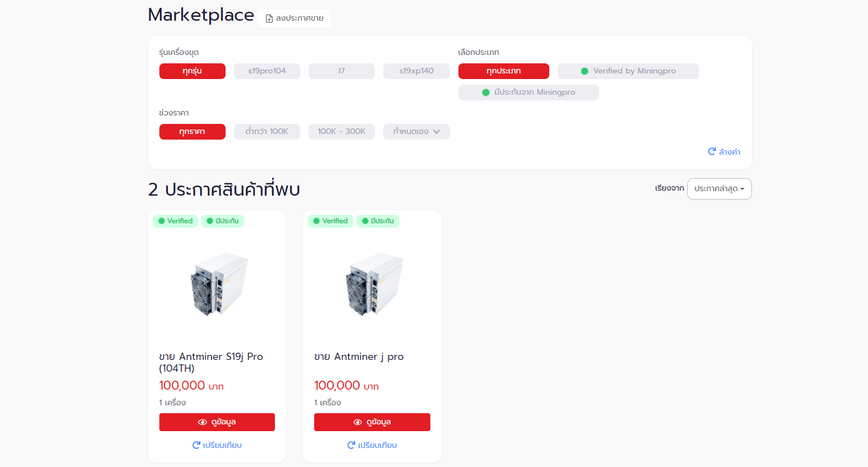The height and width of the screenshot is (467, 868).
Task: Filter price ต่ำกว่า 100K
Action: point(267,132)
